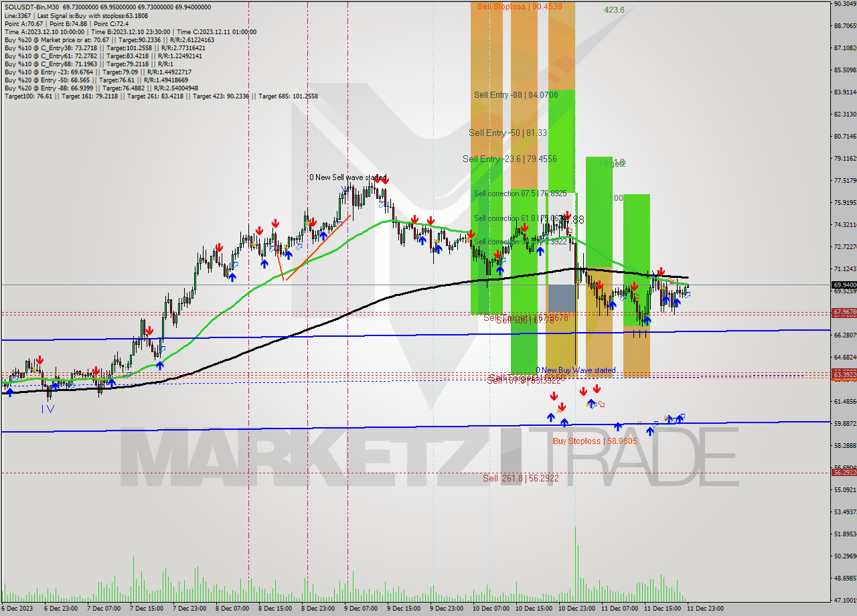The image size is (857, 616).
Task: Click the 82.3130 price axis label
Action: coord(845,114)
